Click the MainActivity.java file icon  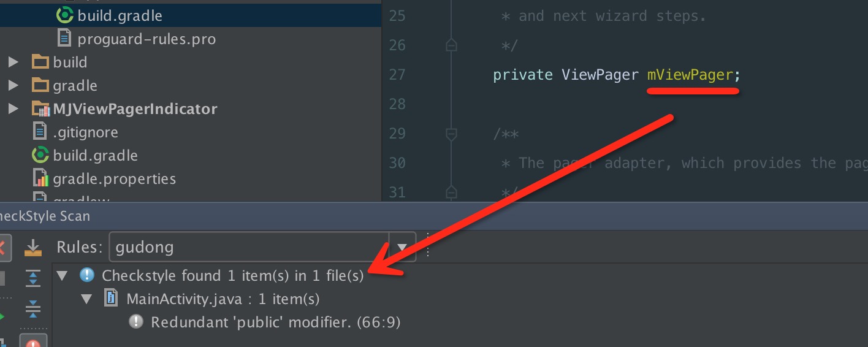(x=112, y=299)
